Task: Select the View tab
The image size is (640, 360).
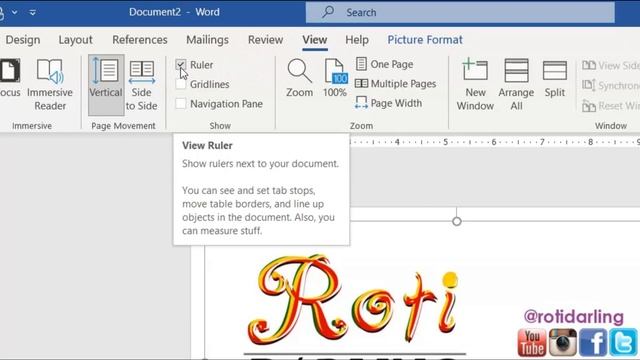Action: coord(315,40)
